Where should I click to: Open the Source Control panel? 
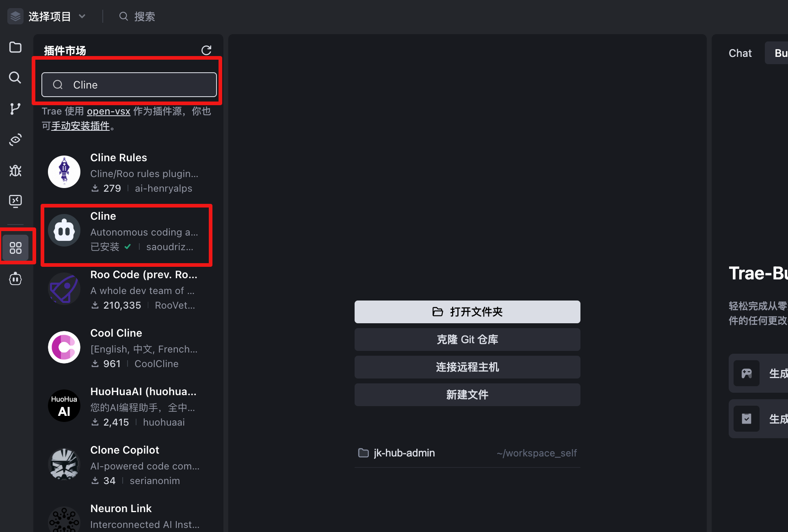15,108
